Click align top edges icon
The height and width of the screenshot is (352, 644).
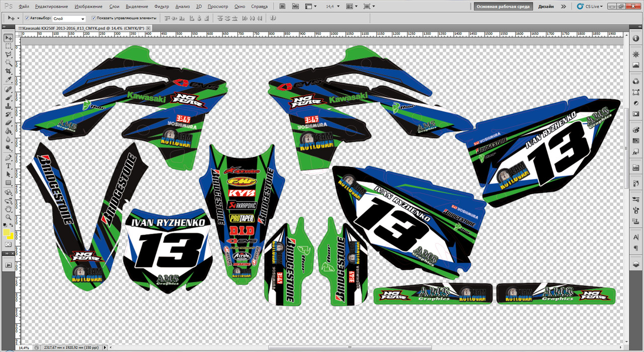pyautogui.click(x=167, y=18)
